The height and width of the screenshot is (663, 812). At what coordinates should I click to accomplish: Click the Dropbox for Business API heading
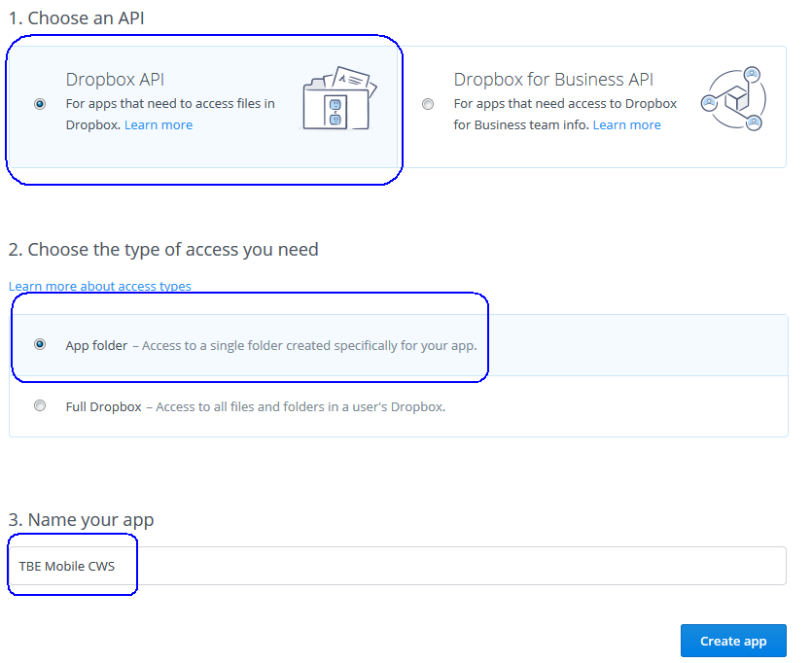click(553, 80)
